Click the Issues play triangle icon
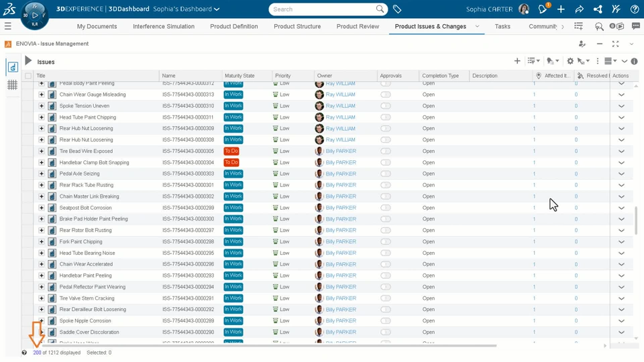Screen dimensions: 644x362 (28, 61)
